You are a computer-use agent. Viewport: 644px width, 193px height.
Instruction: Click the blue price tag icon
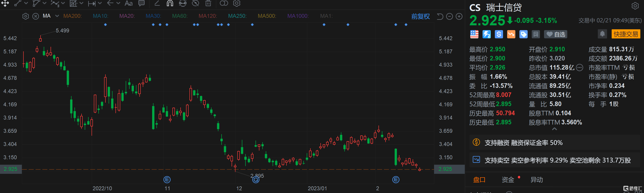[523, 34]
